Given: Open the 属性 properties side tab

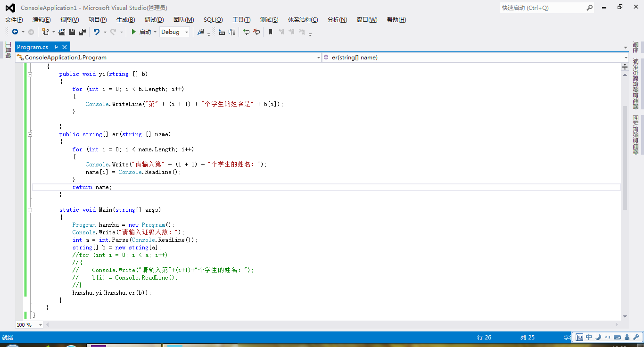Looking at the screenshot, I should [636, 48].
